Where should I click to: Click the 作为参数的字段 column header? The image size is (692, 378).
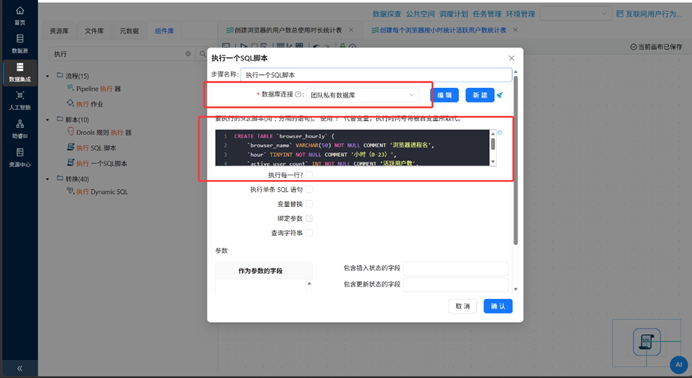260,271
